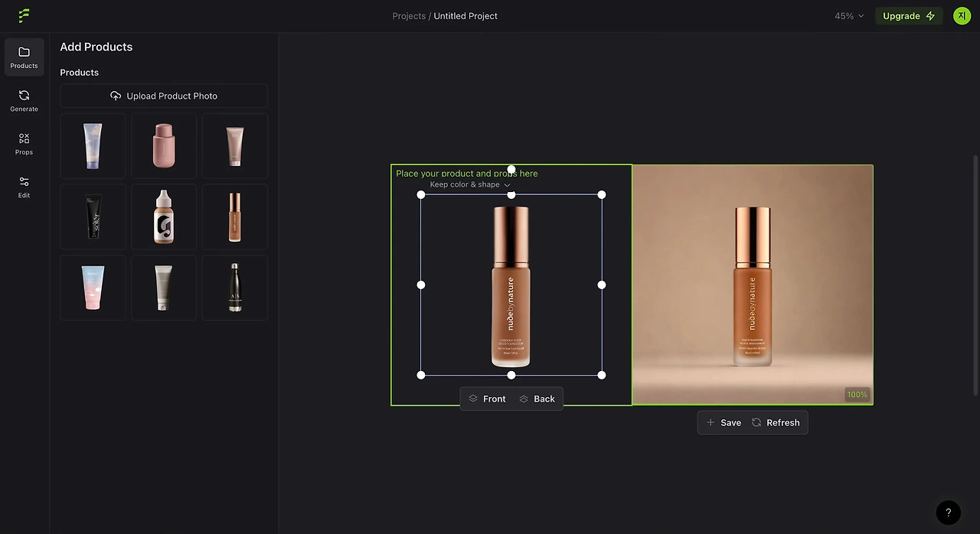Click the top-right resize handle of selection
The image size is (980, 534).
click(x=602, y=194)
